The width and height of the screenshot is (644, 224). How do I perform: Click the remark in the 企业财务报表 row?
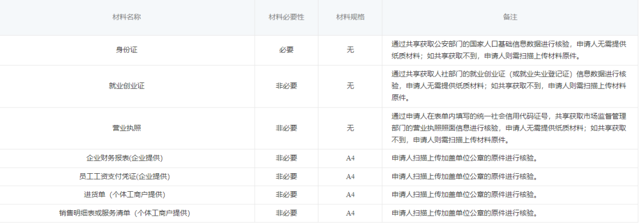[465, 158]
